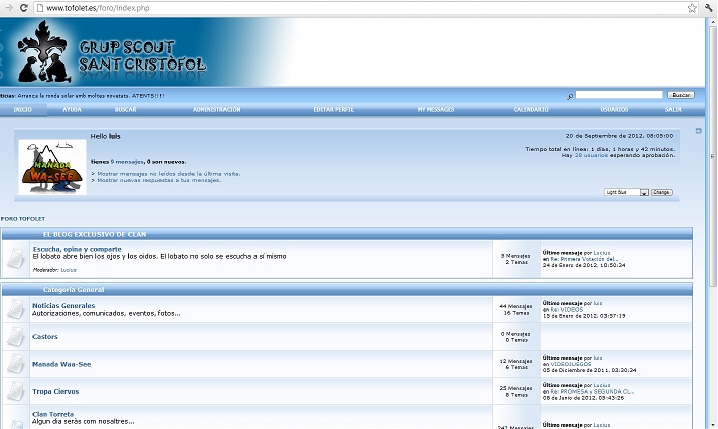Click the browser reload icon
Screen dimensions: 718x429
[24, 8]
